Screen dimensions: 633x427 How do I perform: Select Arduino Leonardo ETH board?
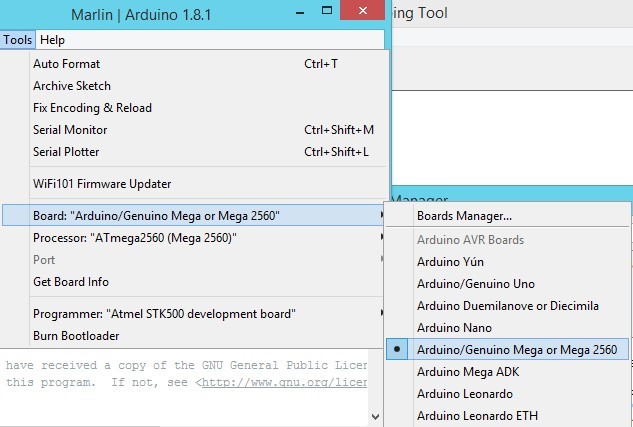[x=507, y=416]
